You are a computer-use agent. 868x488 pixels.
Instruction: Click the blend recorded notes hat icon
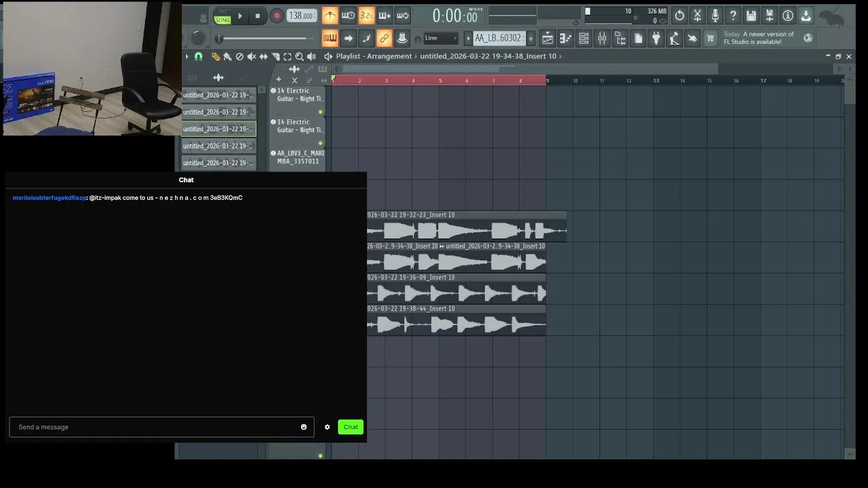pos(402,38)
